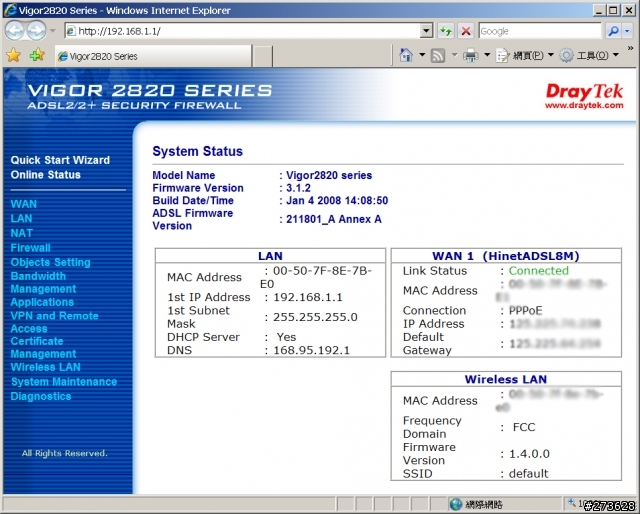
Task: Click the Connected link status text
Action: [538, 271]
